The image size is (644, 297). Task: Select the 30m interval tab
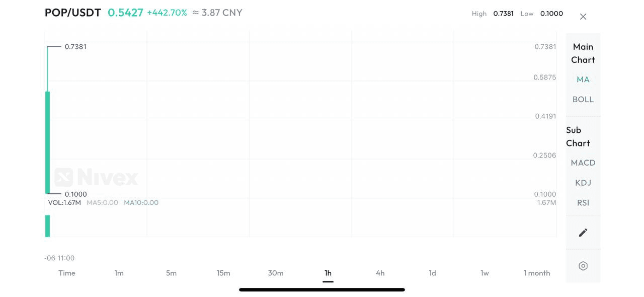pos(276,273)
